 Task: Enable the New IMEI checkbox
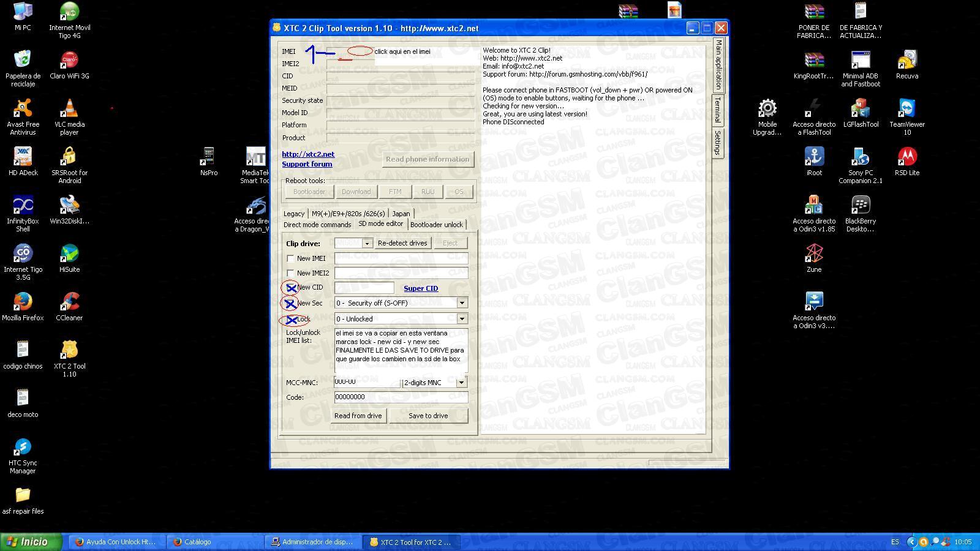pos(290,258)
